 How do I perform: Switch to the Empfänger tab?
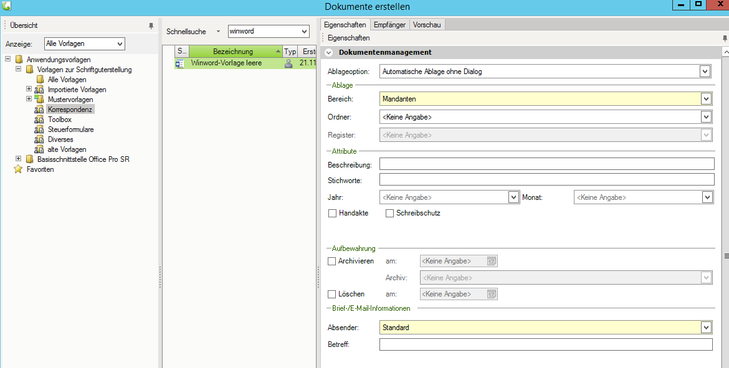pos(390,25)
